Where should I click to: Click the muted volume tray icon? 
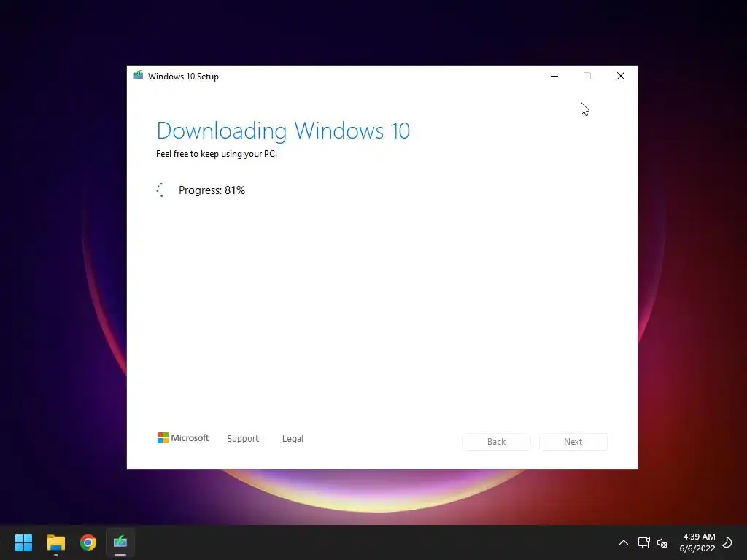tap(662, 542)
